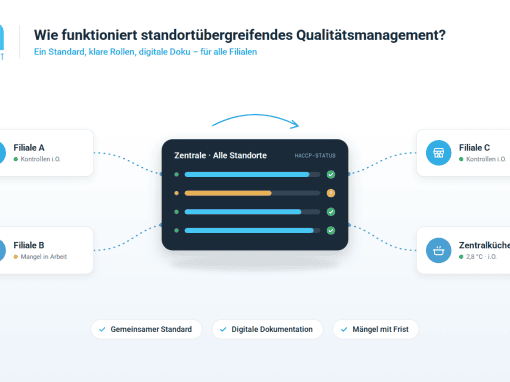Click the green dot before the first bar
This screenshot has width=510, height=382.
click(x=177, y=174)
